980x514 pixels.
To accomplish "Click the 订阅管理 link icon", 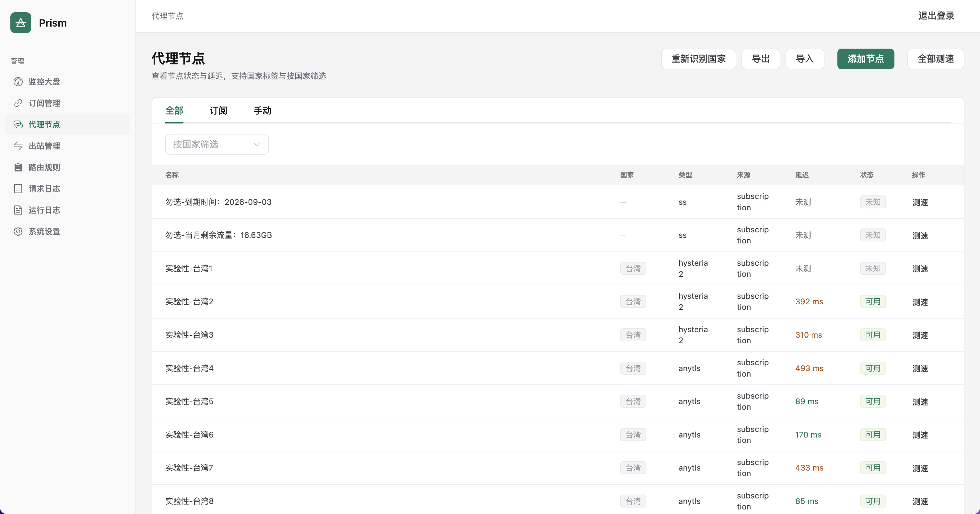I will pos(18,103).
